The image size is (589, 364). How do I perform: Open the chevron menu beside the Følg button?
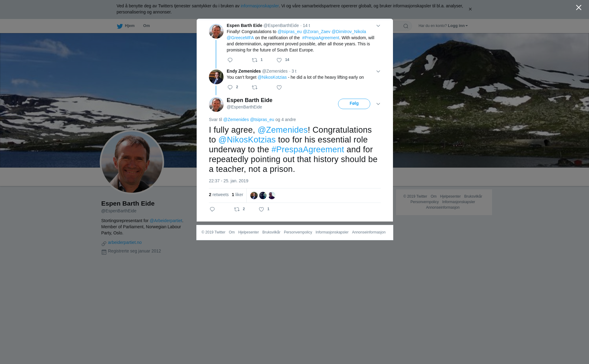(x=378, y=104)
